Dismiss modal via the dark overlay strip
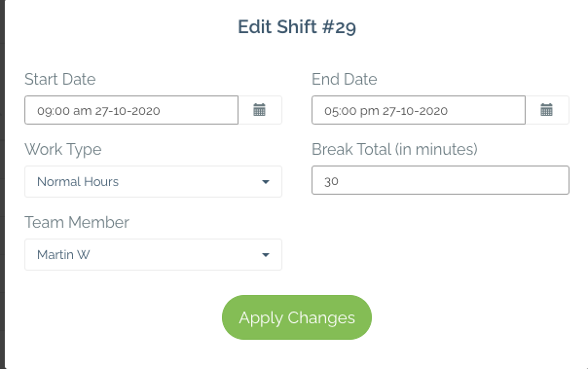This screenshot has width=588, height=369. tap(2, 185)
